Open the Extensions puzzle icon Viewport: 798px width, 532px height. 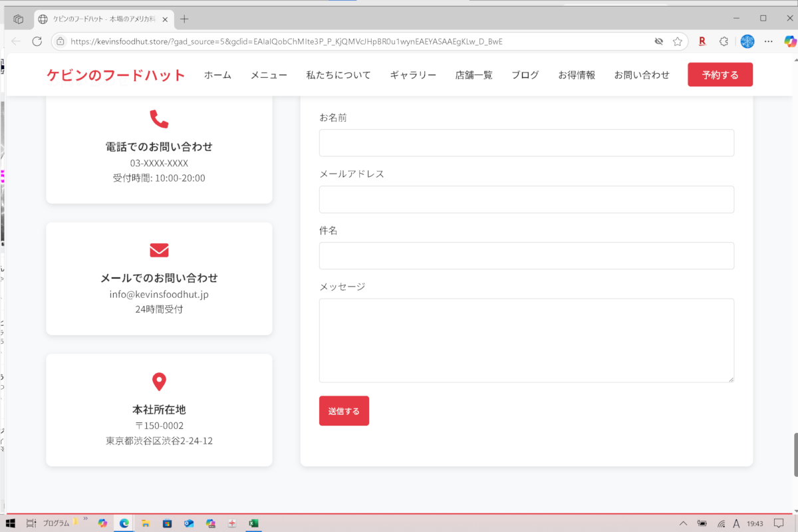click(724, 41)
